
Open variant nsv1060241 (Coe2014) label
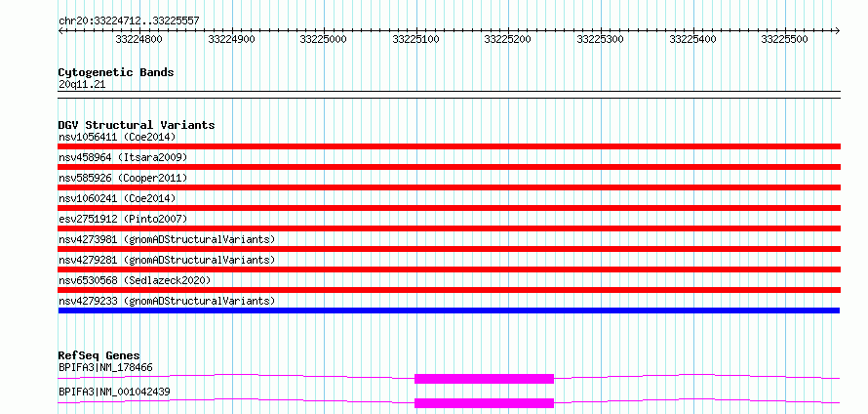coord(117,198)
